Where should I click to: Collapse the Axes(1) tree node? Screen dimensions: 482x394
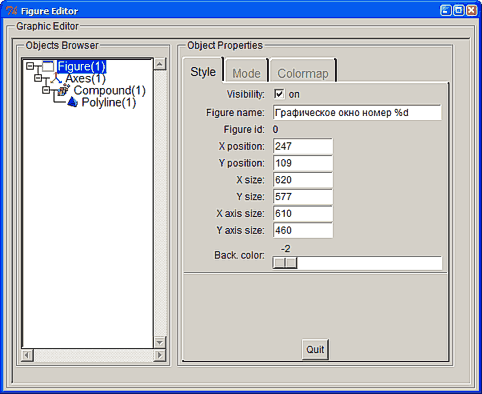[x=38, y=78]
